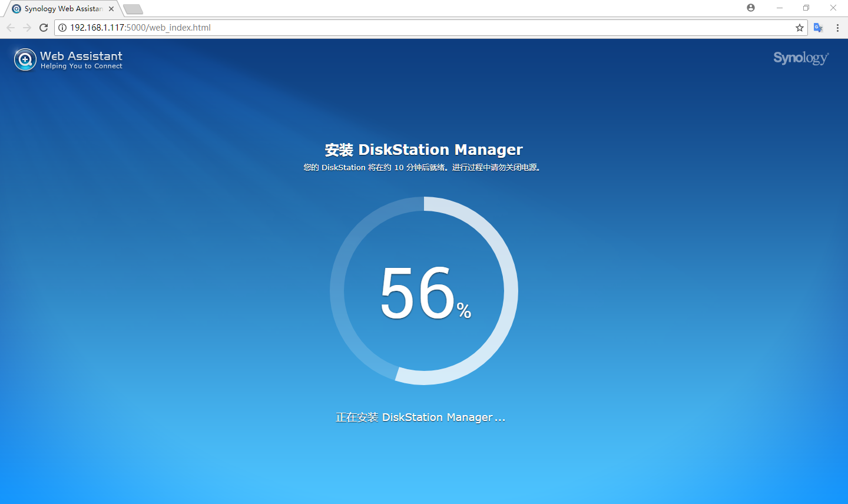Go back with the browser back arrow

point(11,28)
